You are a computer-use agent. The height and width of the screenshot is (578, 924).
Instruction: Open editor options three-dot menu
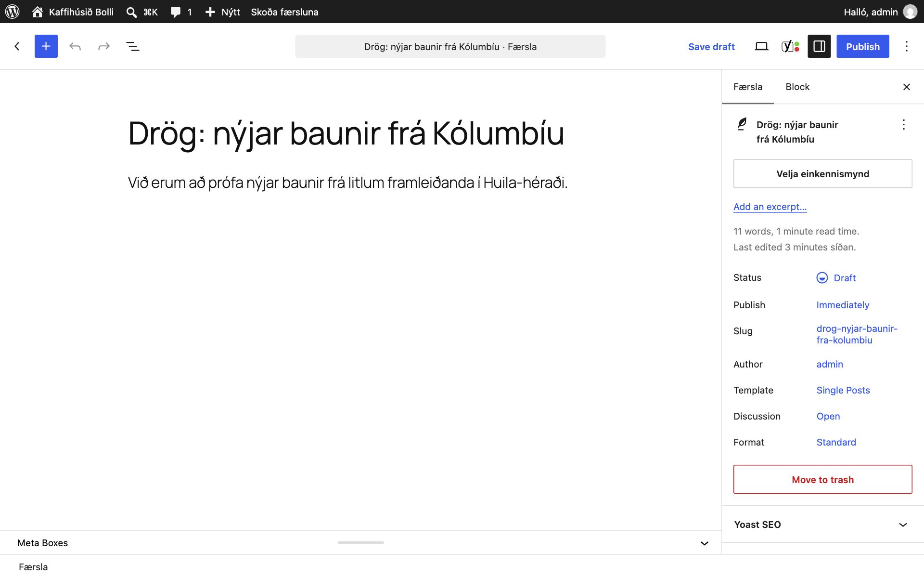click(907, 46)
